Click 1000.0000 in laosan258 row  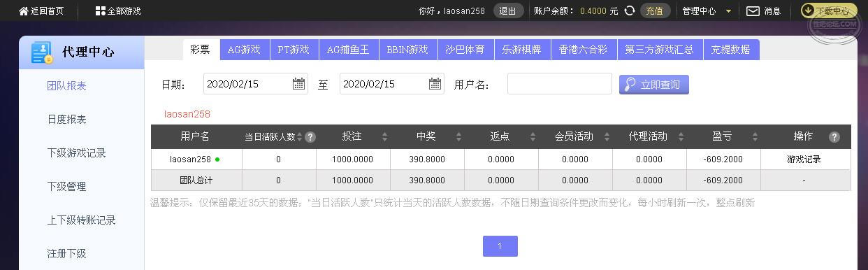coord(353,159)
